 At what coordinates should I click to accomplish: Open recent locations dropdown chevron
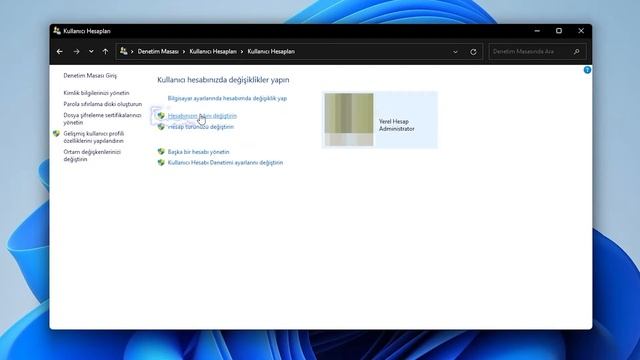pyautogui.click(x=91, y=51)
